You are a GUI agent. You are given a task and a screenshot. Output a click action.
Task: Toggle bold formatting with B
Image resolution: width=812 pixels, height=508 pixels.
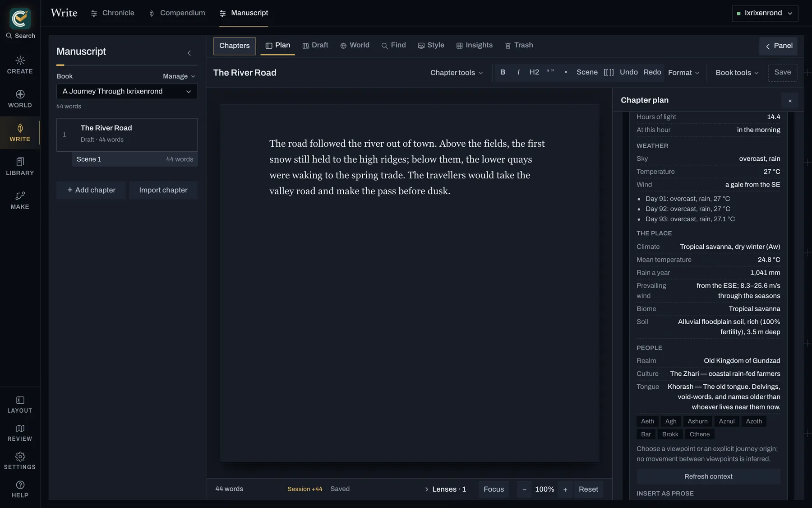pyautogui.click(x=503, y=72)
